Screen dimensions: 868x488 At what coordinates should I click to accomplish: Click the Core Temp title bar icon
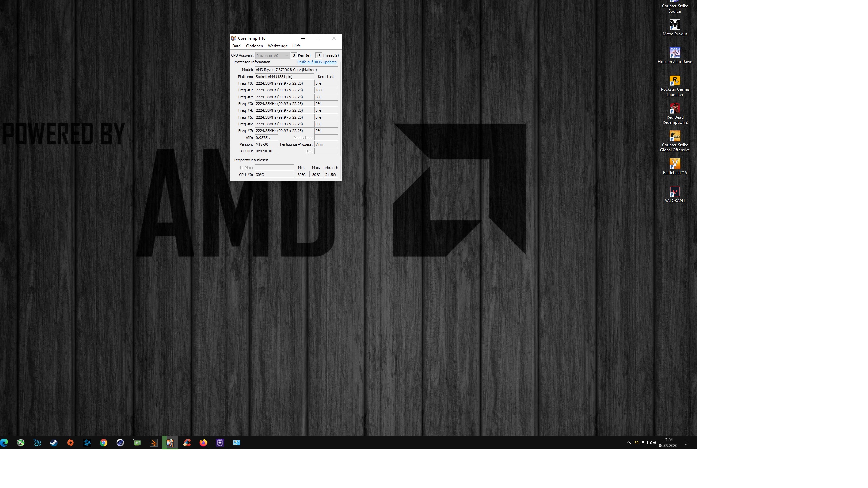pyautogui.click(x=234, y=38)
